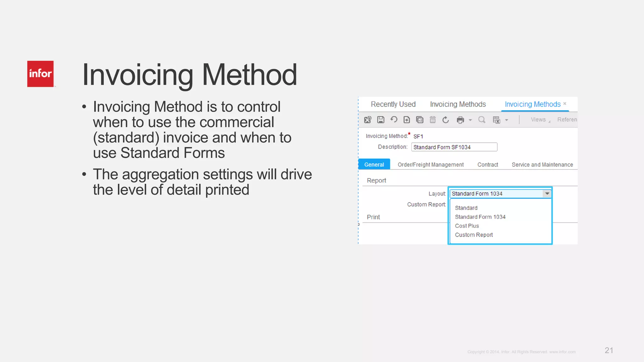Viewport: 644px width, 362px height.
Task: Expand the Export options arrow
Action: 507,120
